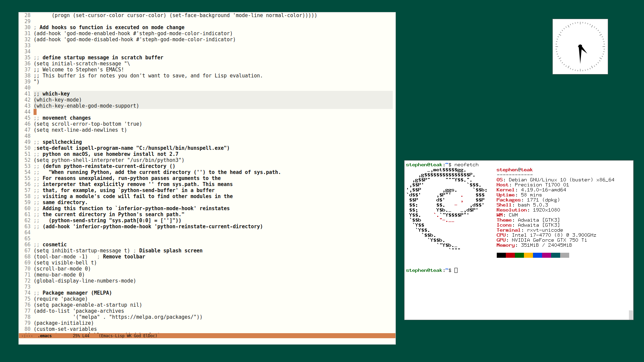Click the melpa.org packages URL
Image resolution: width=644 pixels, height=362 pixels.
coord(154,317)
